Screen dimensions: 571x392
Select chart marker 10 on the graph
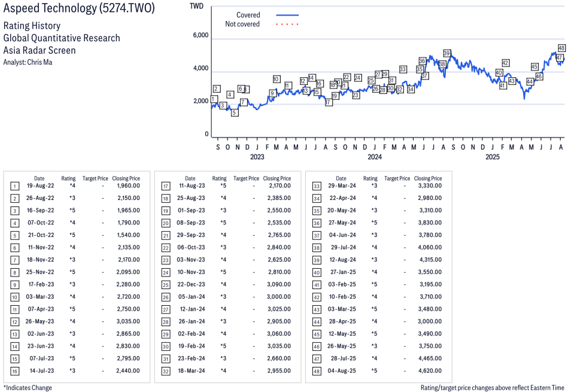tap(276, 79)
